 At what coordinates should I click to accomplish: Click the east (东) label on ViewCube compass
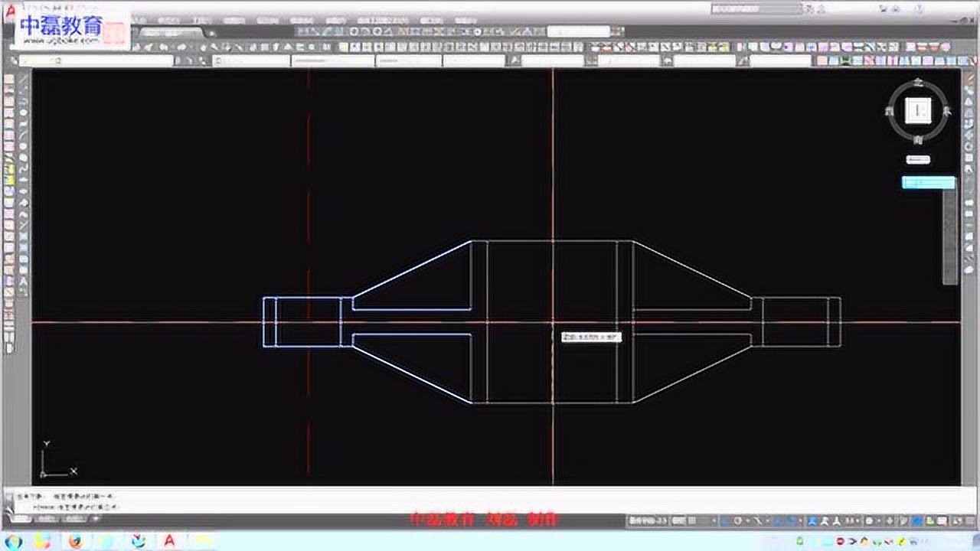pos(946,112)
